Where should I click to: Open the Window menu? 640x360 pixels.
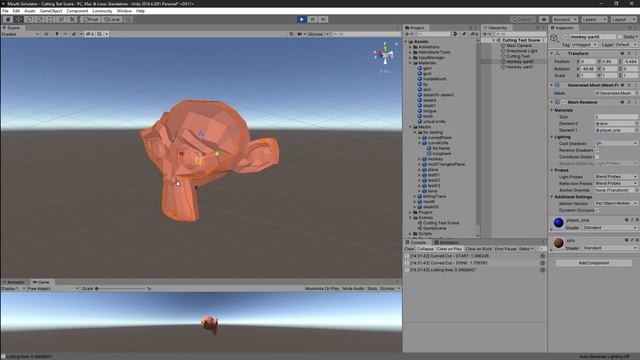[124, 11]
